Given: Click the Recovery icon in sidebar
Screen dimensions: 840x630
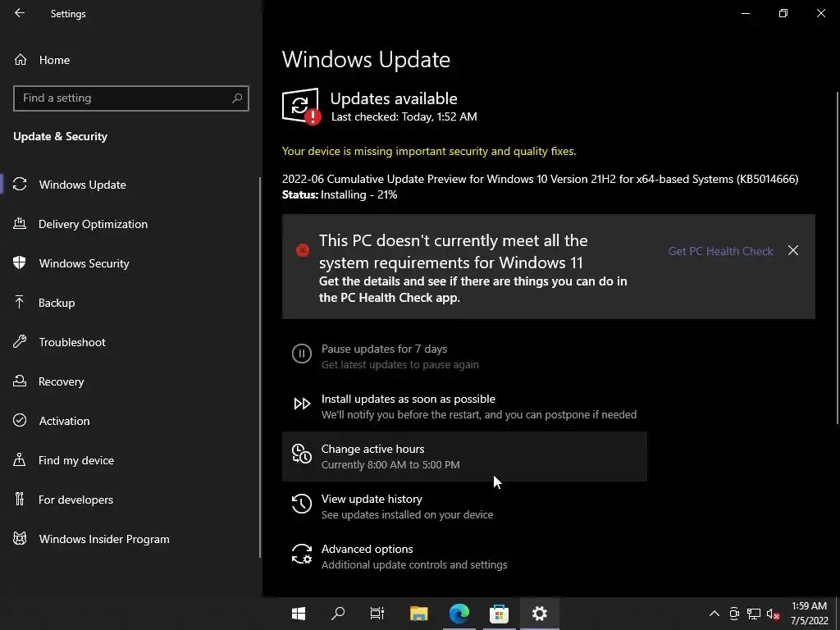Looking at the screenshot, I should 20,381.
